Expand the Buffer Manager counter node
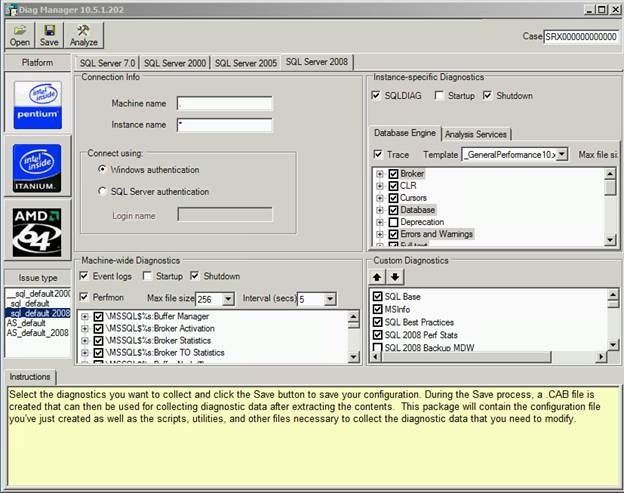 click(85, 317)
